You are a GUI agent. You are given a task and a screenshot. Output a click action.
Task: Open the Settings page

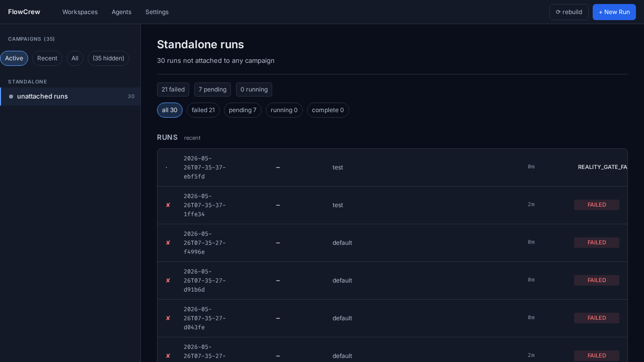157,12
